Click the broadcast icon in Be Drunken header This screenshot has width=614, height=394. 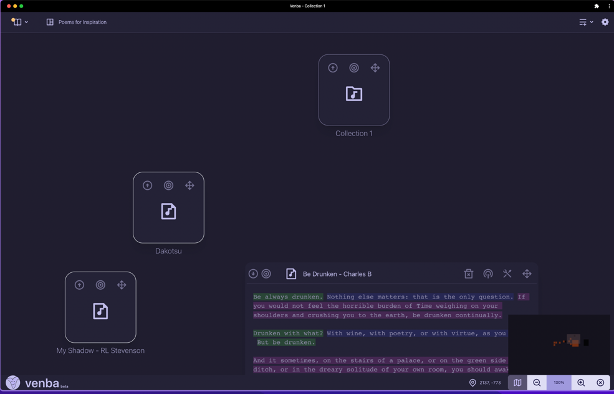click(x=488, y=274)
